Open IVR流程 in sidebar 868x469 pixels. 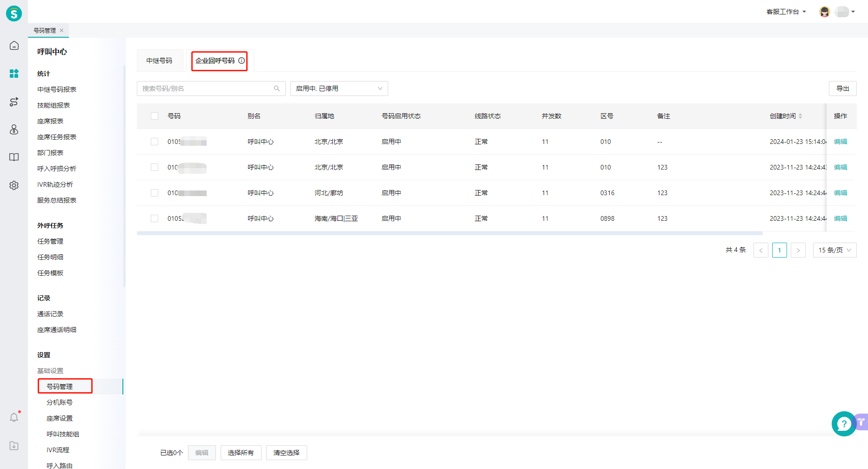pyautogui.click(x=58, y=450)
